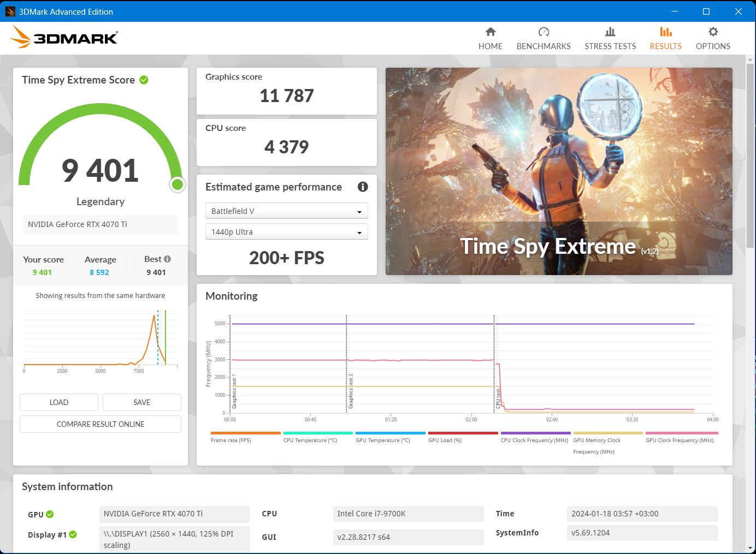Click the Best score value 9 401

tap(156, 272)
